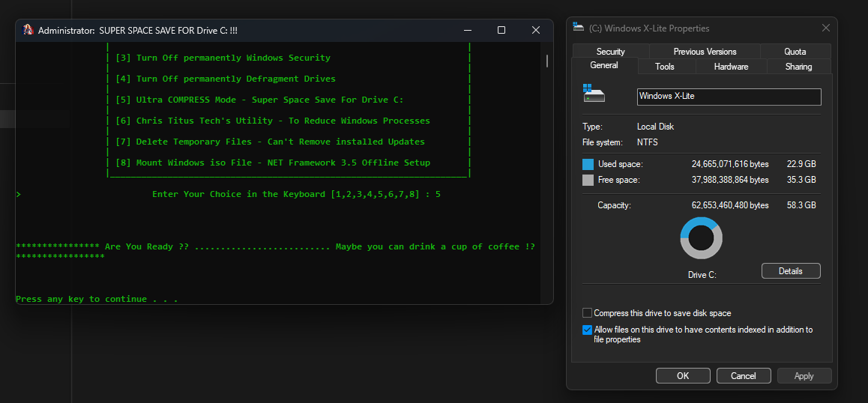Click the 'Drive C:' label under chart
The width and height of the screenshot is (868, 403).
pos(702,275)
